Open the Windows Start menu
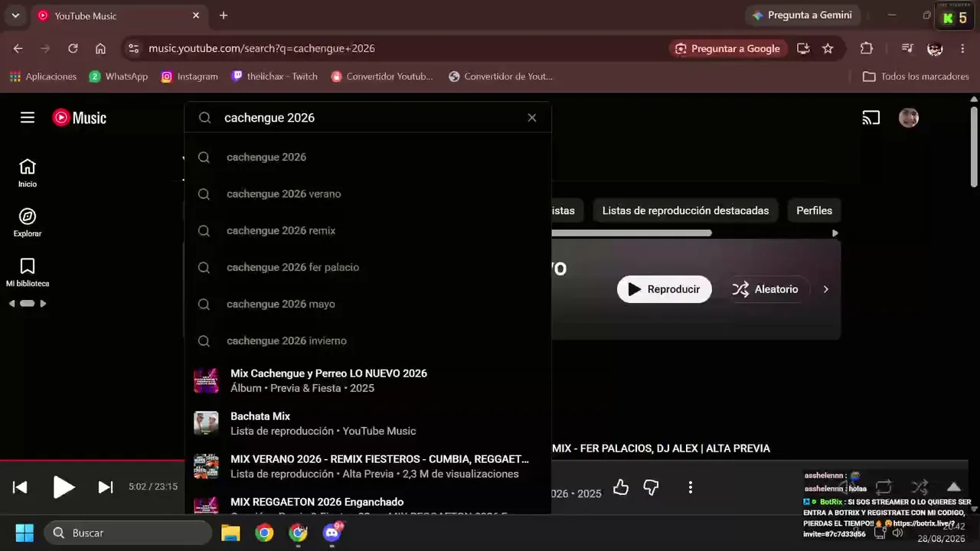980x551 pixels. click(24, 533)
